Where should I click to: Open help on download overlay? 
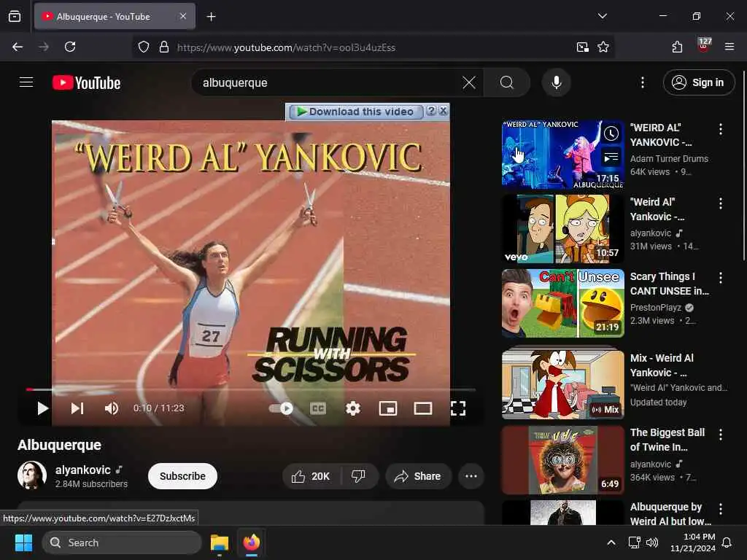coord(431,111)
